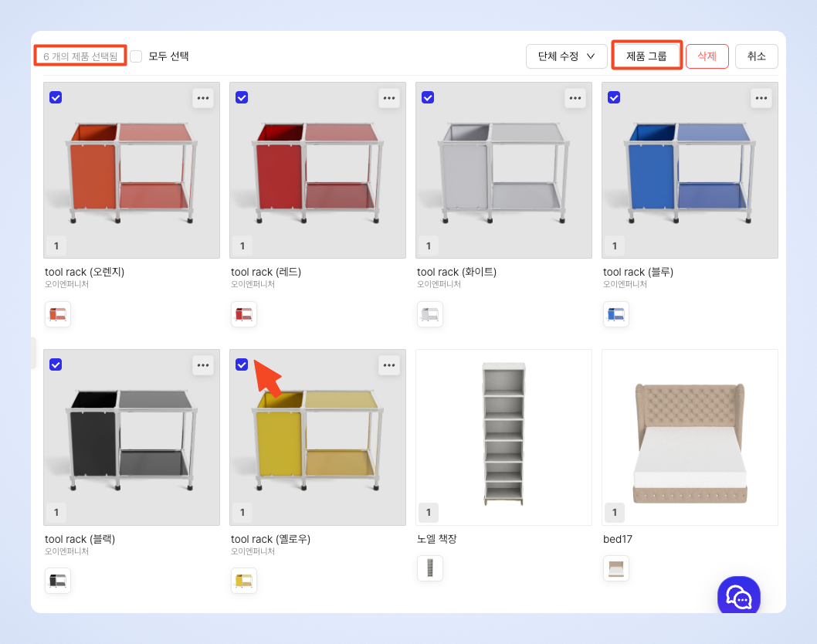Click the 취소 button
Viewport: 817px width, 644px height.
tap(757, 56)
